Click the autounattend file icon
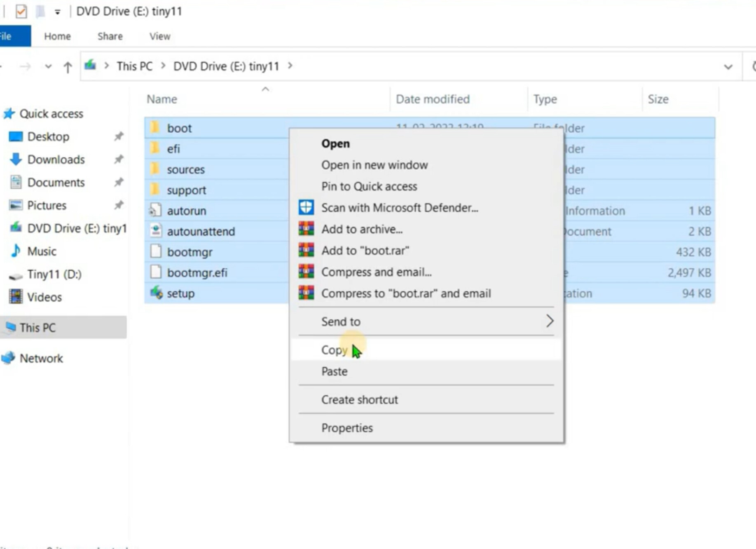 point(155,231)
